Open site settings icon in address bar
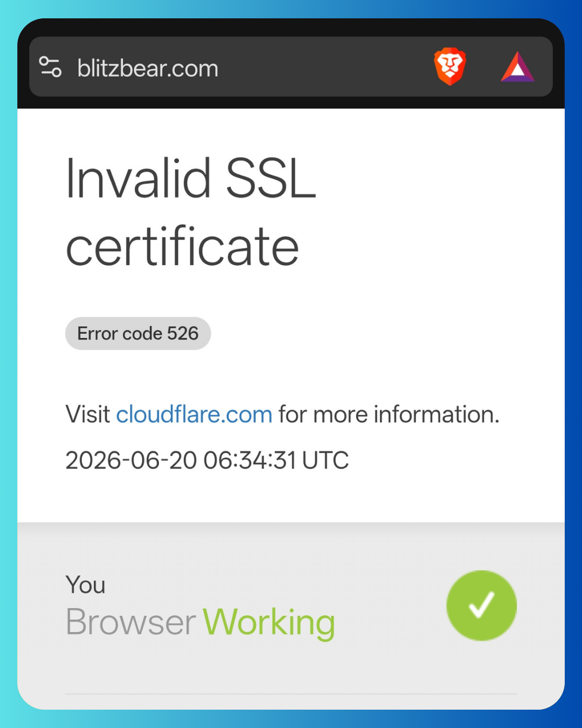The height and width of the screenshot is (728, 582). 51,67
